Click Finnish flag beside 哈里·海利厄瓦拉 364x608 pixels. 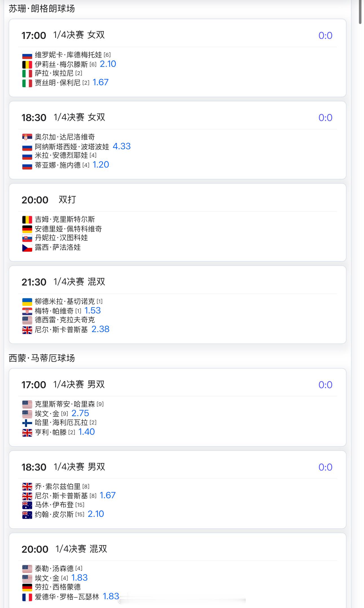pos(27,423)
